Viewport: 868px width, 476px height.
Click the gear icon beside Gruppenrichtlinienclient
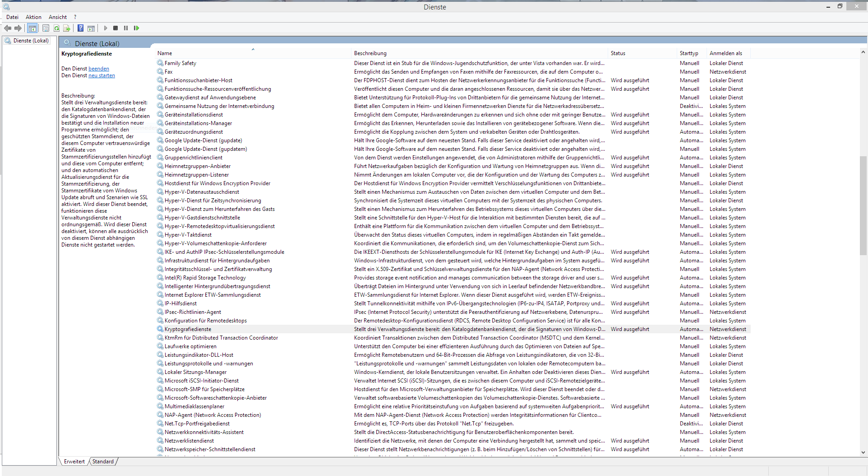[160, 158]
